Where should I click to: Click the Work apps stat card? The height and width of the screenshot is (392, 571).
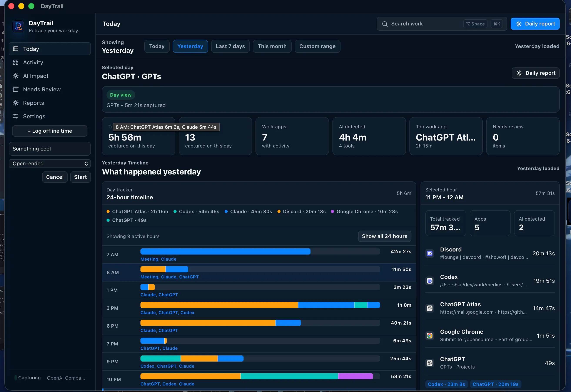292,136
